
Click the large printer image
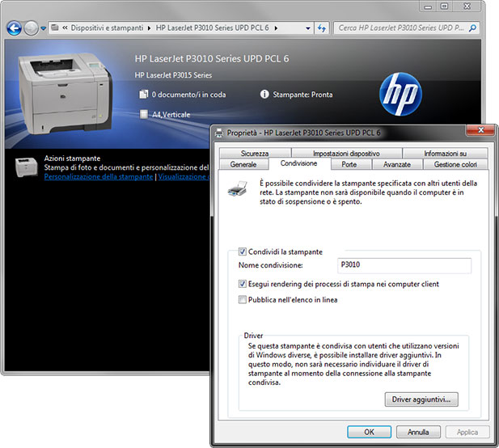point(65,93)
